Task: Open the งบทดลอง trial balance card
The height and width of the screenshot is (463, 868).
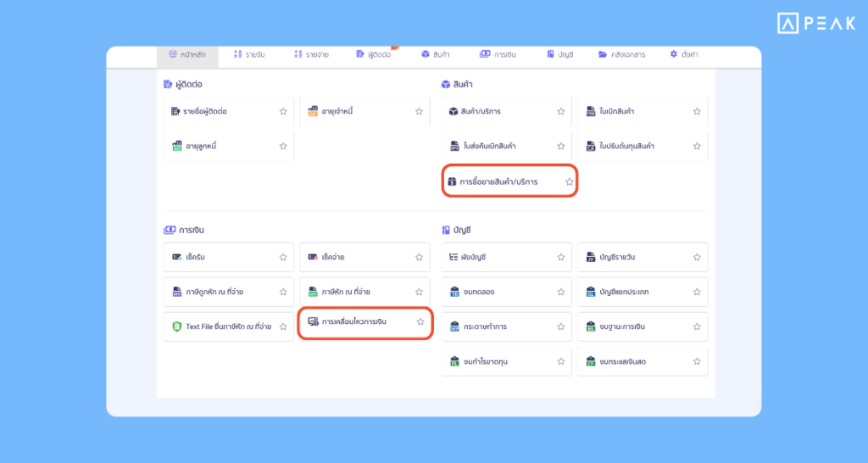Action: (x=507, y=292)
